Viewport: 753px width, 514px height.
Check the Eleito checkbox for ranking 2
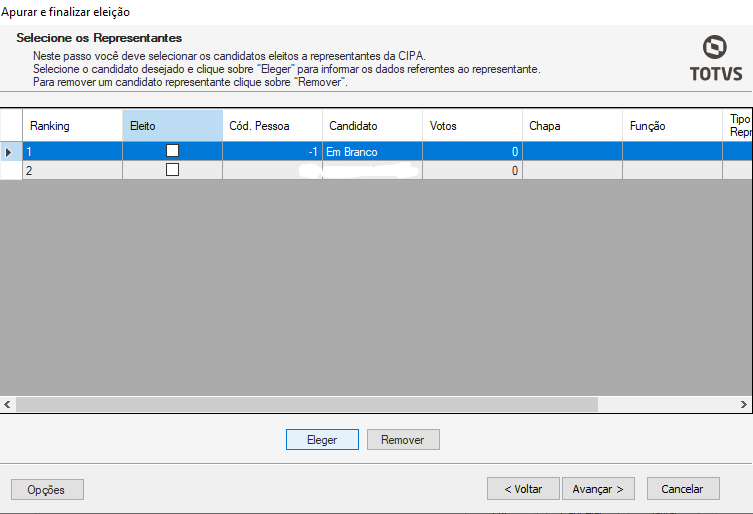(x=172, y=170)
